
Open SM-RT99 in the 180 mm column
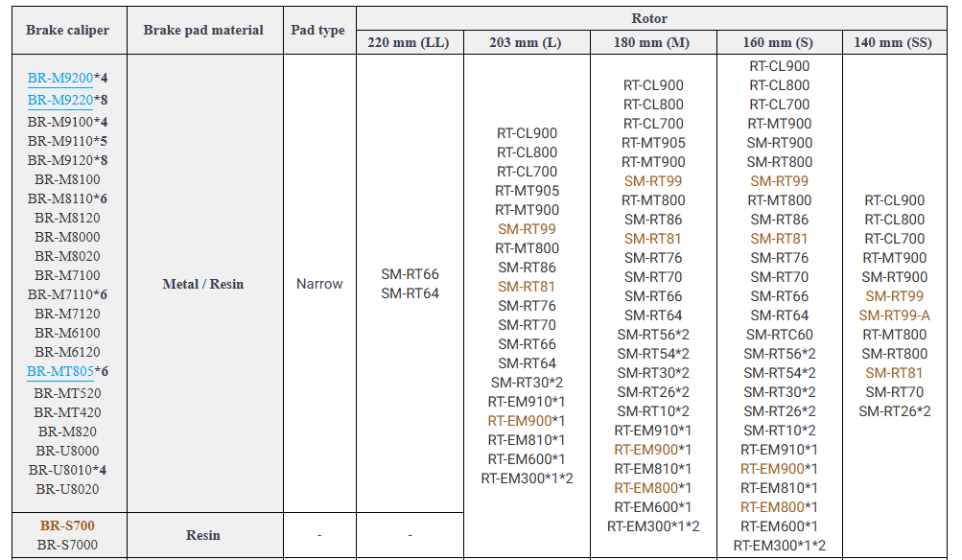click(653, 181)
